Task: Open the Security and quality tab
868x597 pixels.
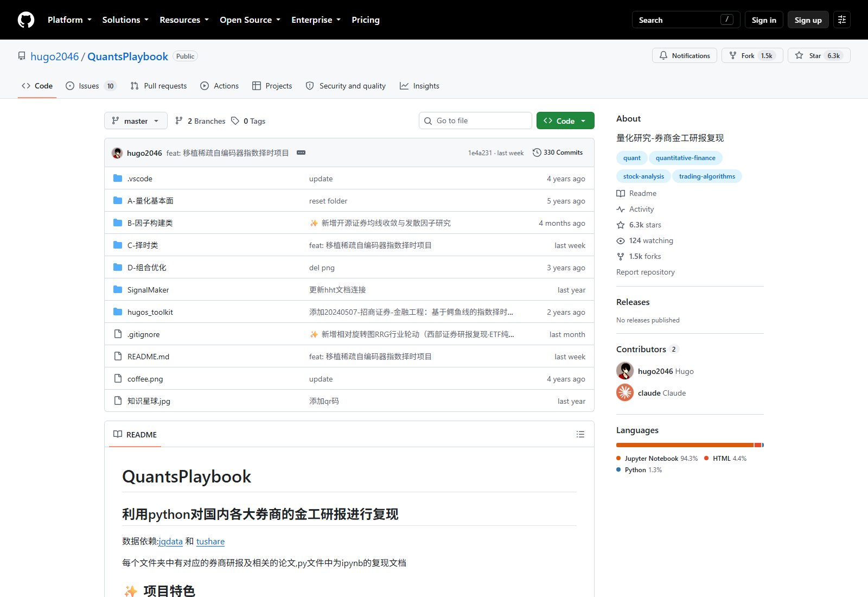Action: 346,86
